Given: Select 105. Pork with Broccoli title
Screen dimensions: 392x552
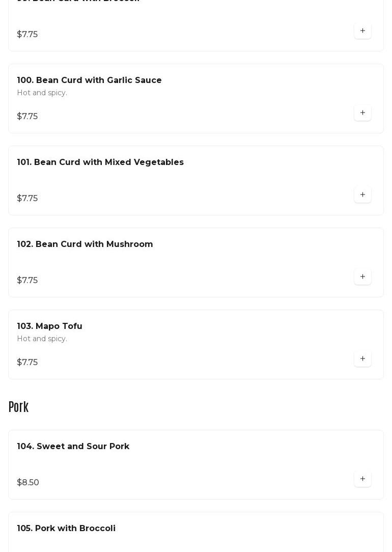Looking at the screenshot, I should [66, 528].
